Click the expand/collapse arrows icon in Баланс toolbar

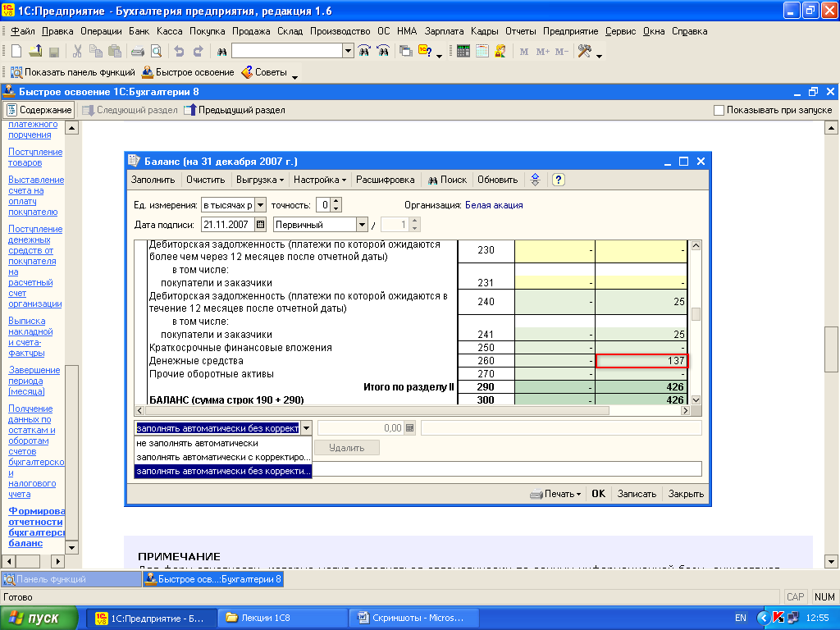535,180
